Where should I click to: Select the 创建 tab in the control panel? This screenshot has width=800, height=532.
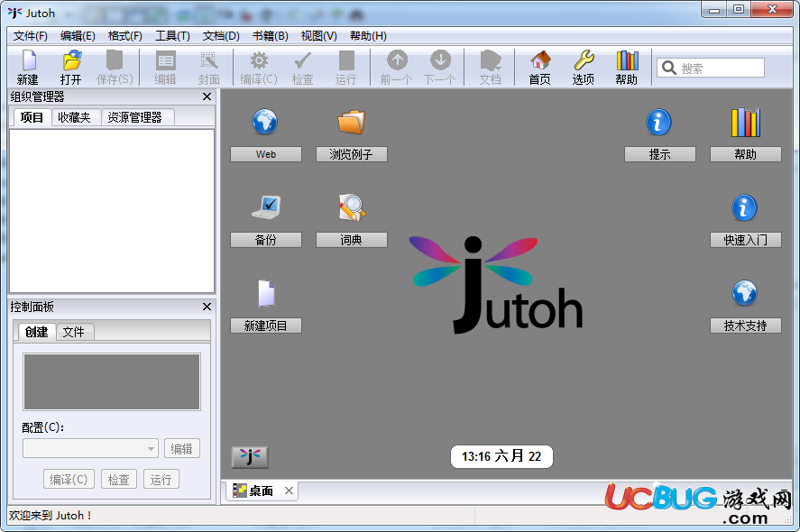tap(37, 332)
